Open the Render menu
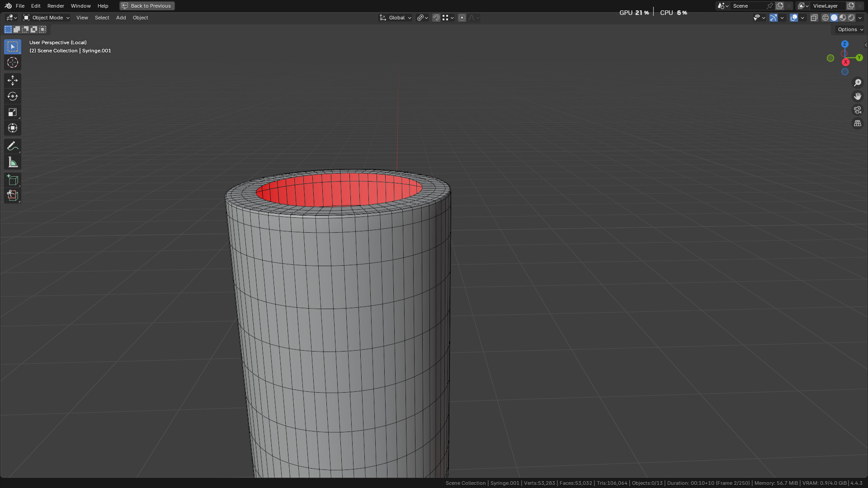This screenshot has width=868, height=488. coord(56,6)
